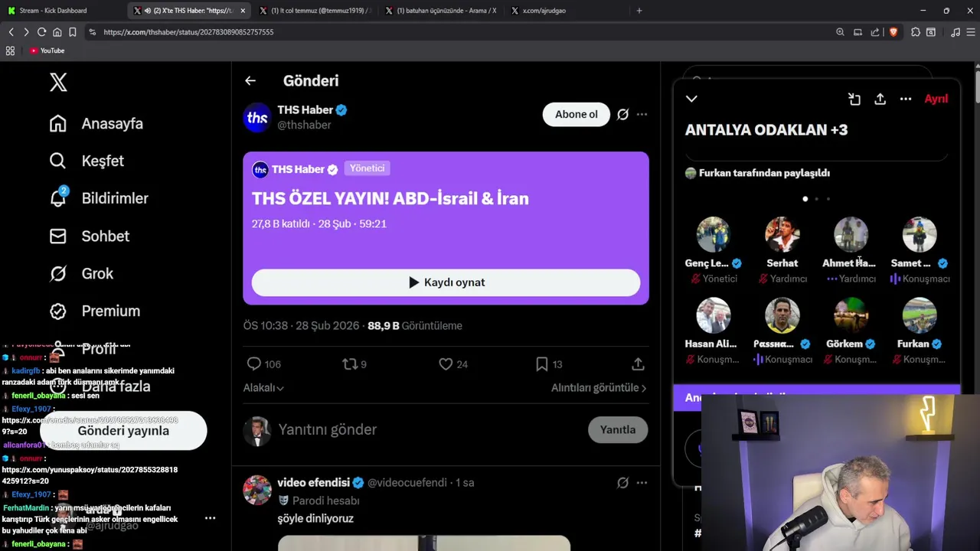This screenshot has width=980, height=551.
Task: Click the share icon under the post
Action: pyautogui.click(x=638, y=364)
